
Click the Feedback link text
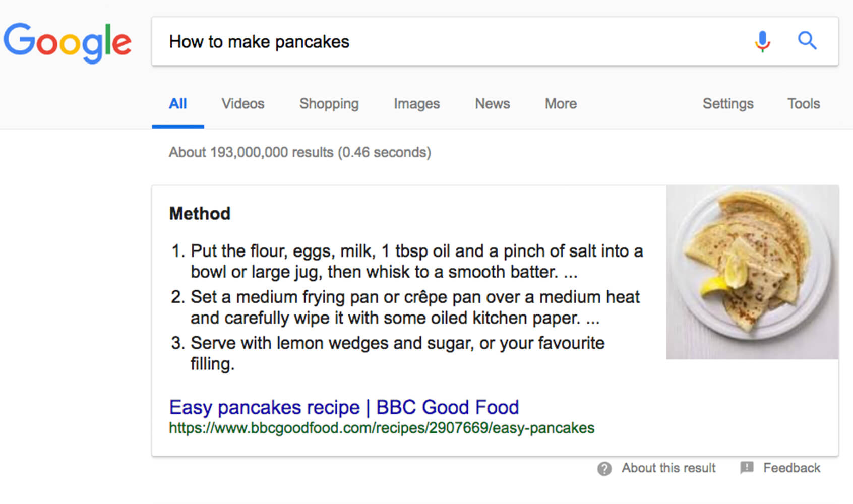791,468
